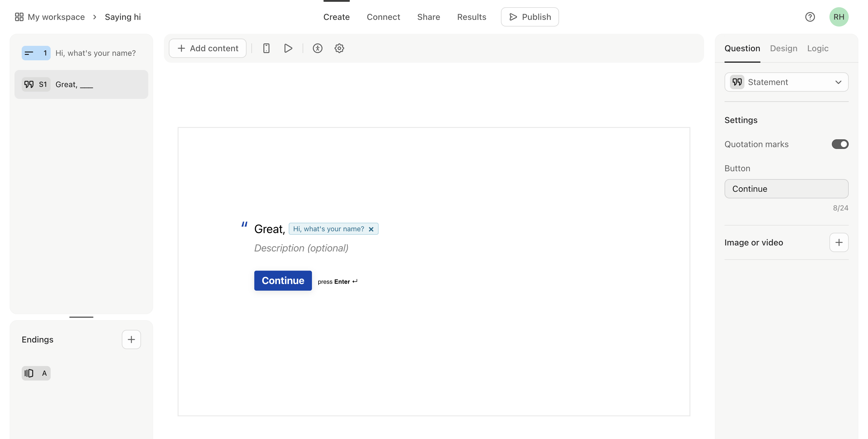Click the score/points icon in toolbar

pyautogui.click(x=318, y=48)
